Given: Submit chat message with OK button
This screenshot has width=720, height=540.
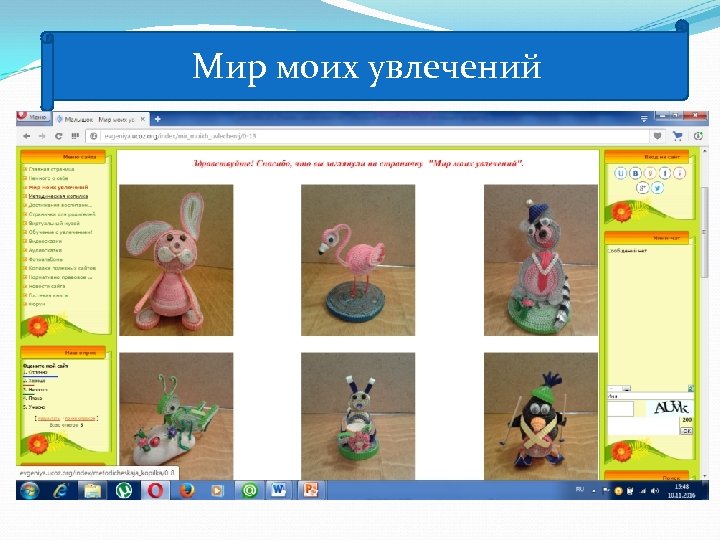Looking at the screenshot, I should click(686, 431).
